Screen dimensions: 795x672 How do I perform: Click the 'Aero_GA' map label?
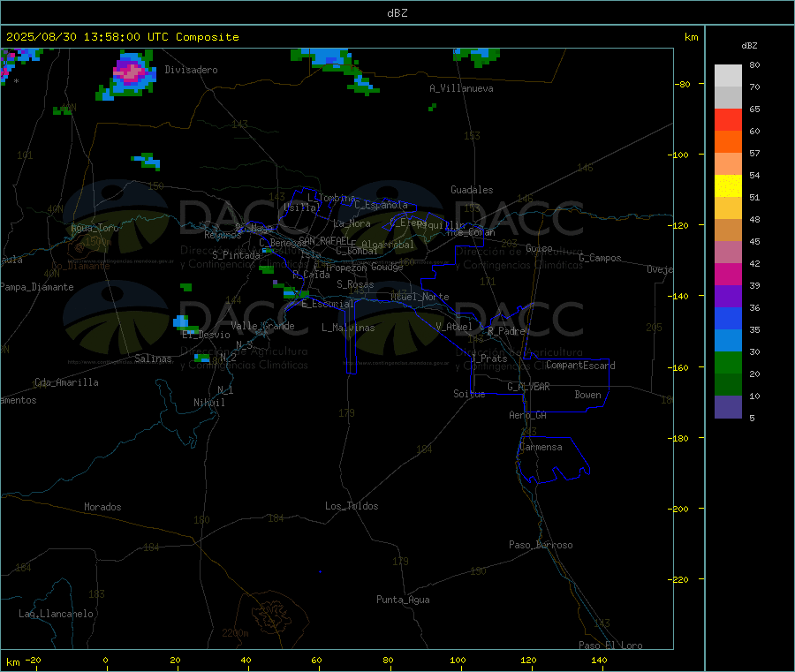pyautogui.click(x=528, y=416)
